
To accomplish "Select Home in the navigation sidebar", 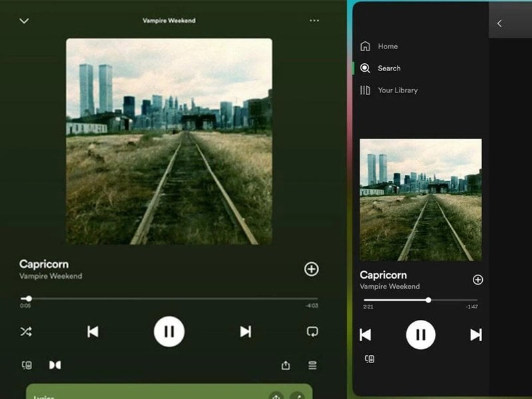I will pyautogui.click(x=388, y=46).
